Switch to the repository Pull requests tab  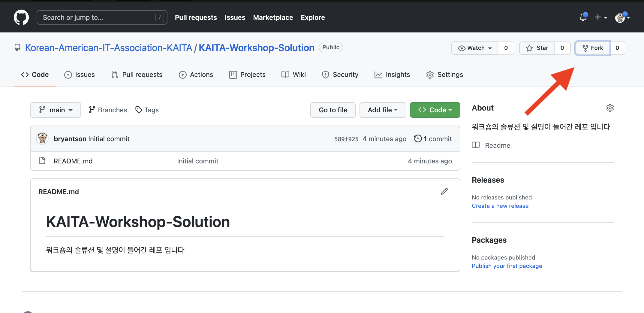point(137,74)
